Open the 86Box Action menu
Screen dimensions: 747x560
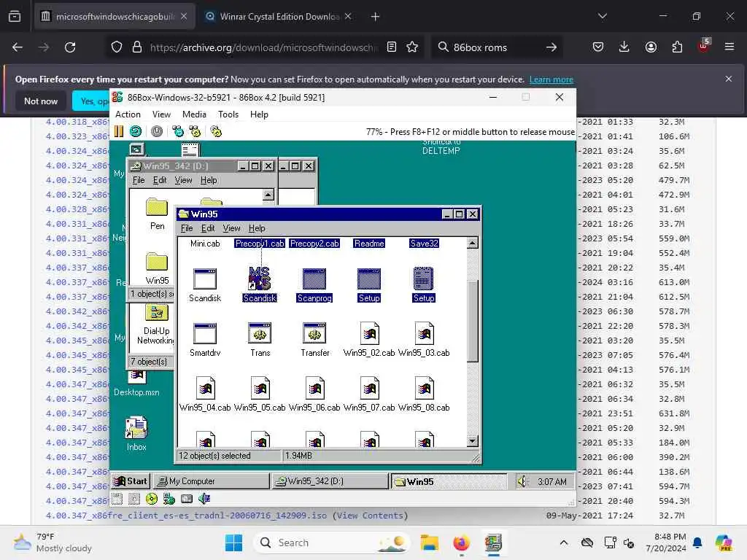(x=128, y=114)
